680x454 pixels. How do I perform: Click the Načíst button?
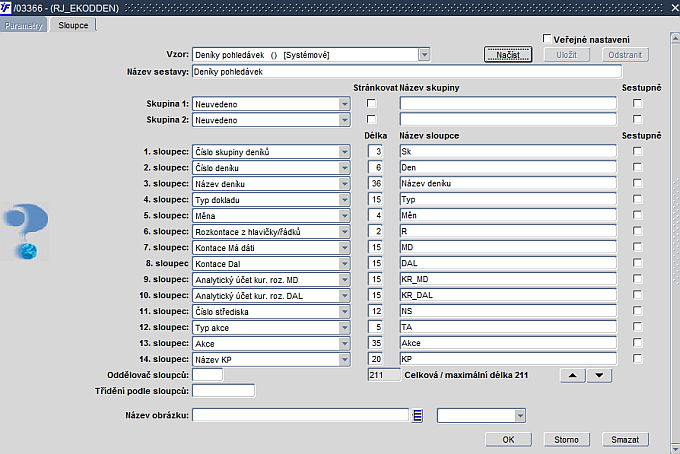click(x=508, y=55)
